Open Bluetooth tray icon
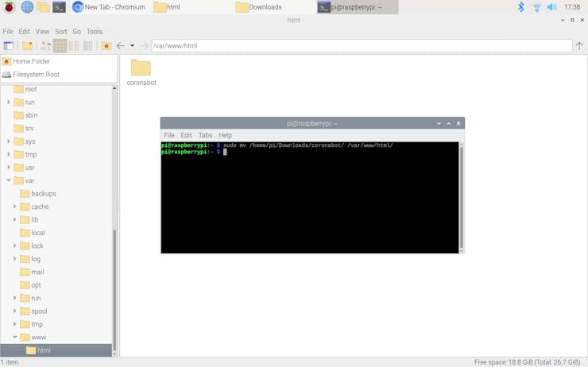Viewport: 588px width, 367px height. 521,6
